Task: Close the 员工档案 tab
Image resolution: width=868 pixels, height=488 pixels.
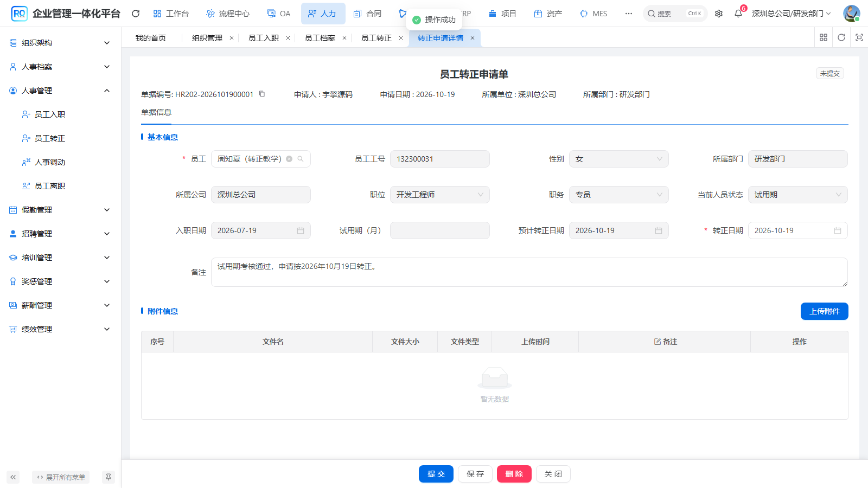Action: 344,38
